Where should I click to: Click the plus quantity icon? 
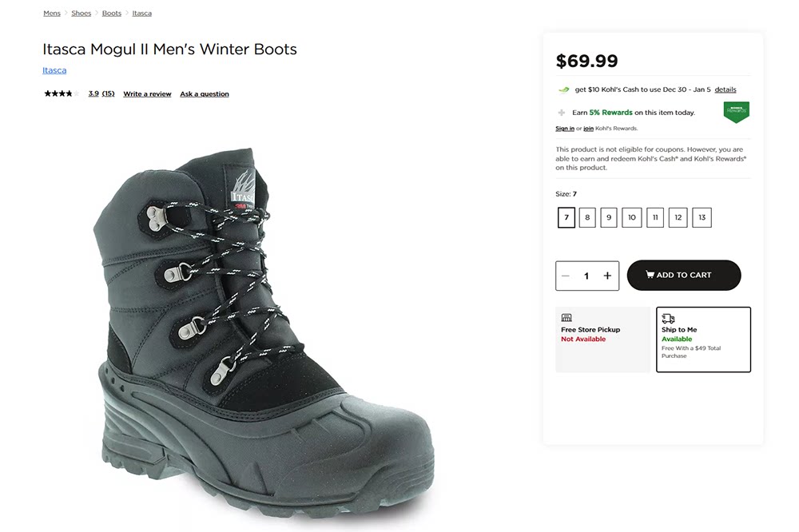click(x=607, y=276)
